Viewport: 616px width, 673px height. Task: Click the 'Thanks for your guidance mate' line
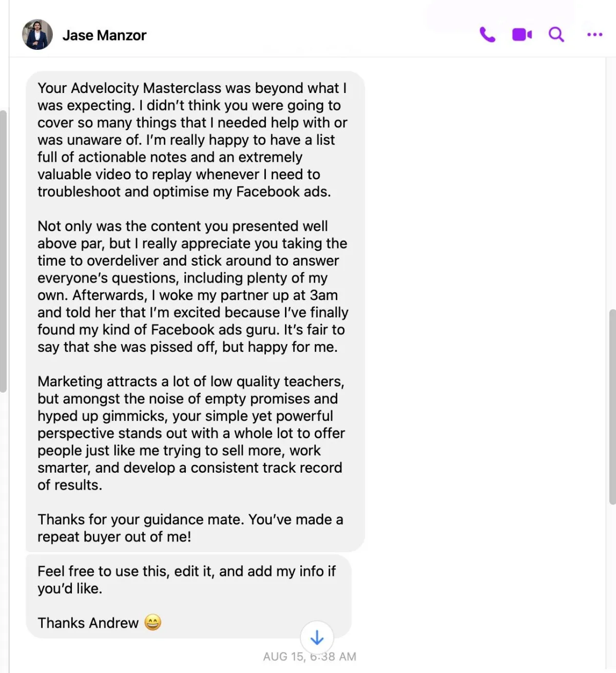[x=190, y=519]
